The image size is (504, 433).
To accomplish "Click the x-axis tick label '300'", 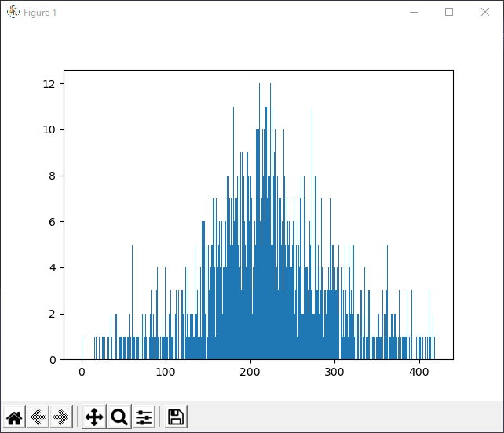I will point(334,372).
